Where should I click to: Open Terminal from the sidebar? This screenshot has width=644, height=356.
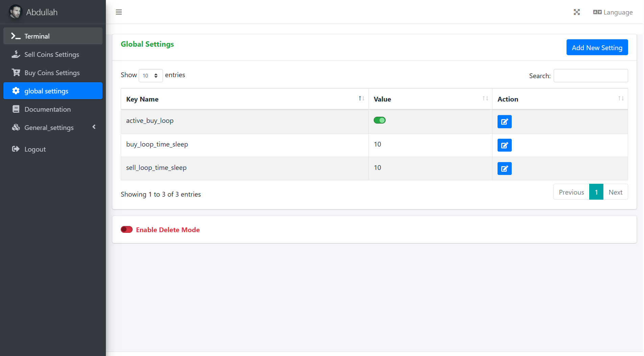coord(53,36)
